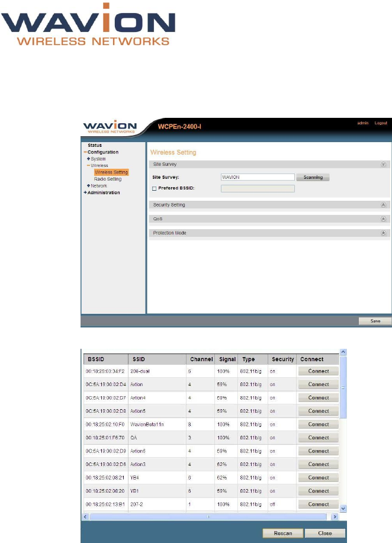Click the Site Survey SSID input field
This screenshot has height=543, width=392.
coord(258,177)
